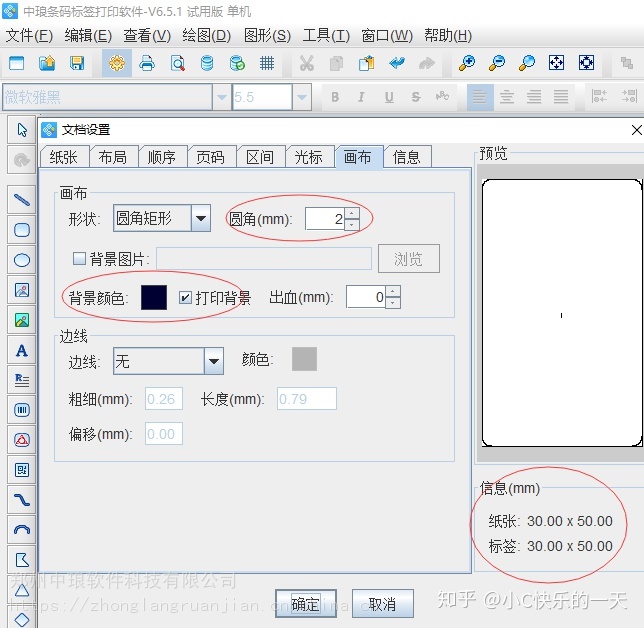The image size is (644, 628).
Task: Switch to the 光标 tab
Action: tap(308, 157)
